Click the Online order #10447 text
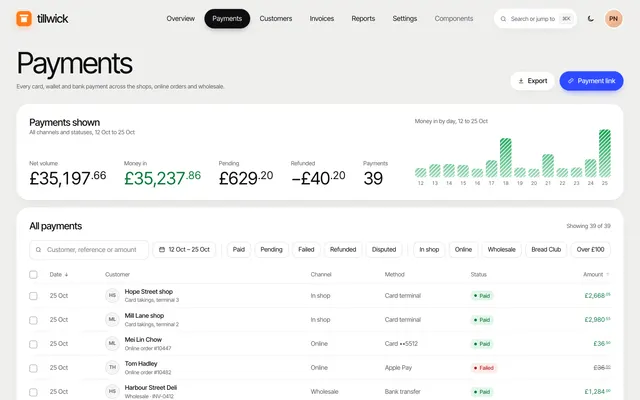Image resolution: width=640 pixels, height=400 pixels. pyautogui.click(x=148, y=349)
